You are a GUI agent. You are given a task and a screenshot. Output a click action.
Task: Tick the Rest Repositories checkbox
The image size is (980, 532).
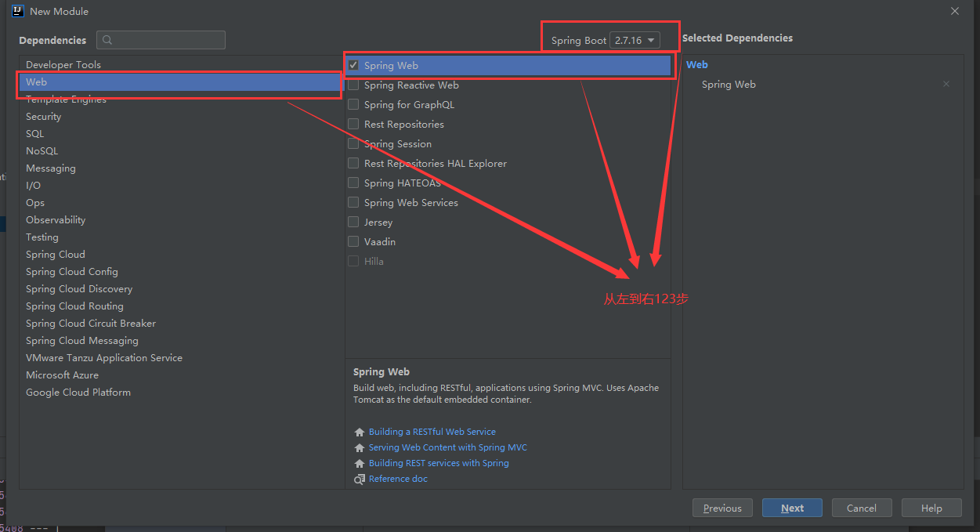click(x=353, y=125)
